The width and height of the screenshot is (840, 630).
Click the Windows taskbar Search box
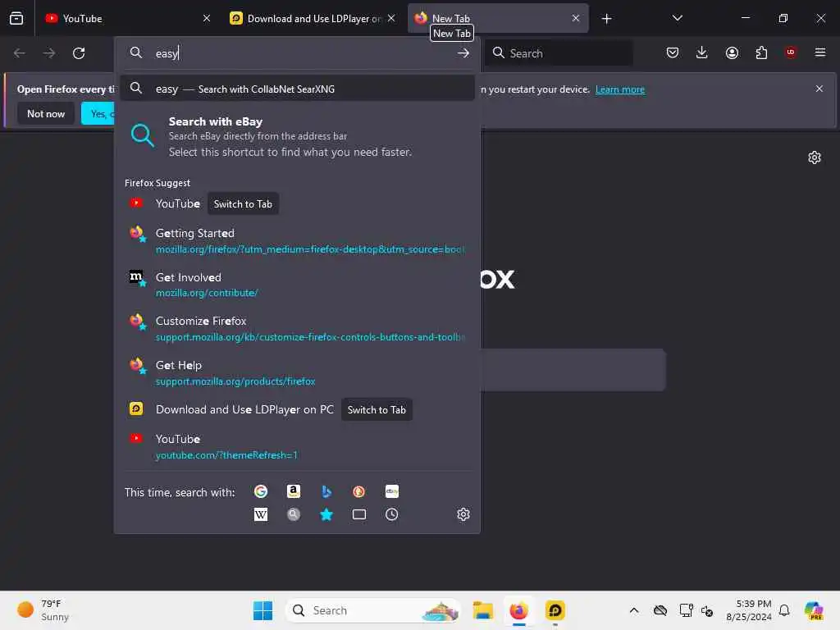[x=373, y=610]
